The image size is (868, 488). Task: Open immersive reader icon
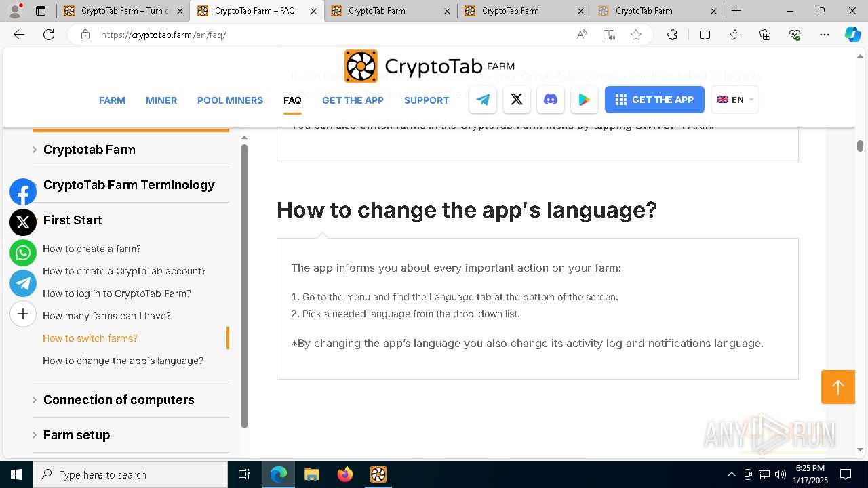pos(609,35)
